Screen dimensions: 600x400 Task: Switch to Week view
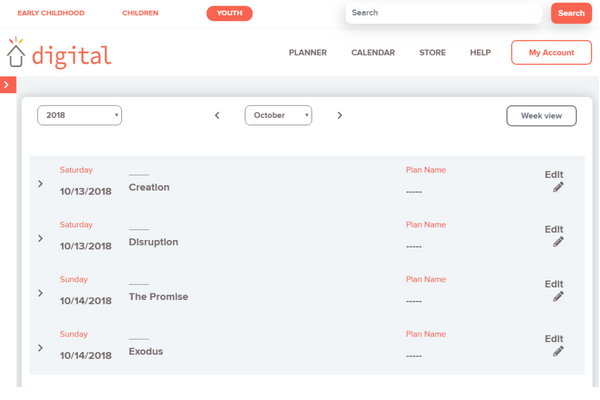coord(541,116)
